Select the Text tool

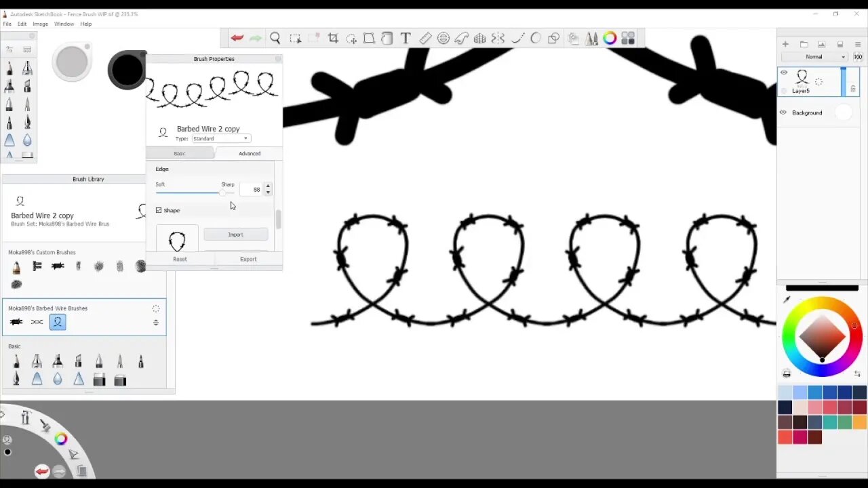click(x=406, y=38)
